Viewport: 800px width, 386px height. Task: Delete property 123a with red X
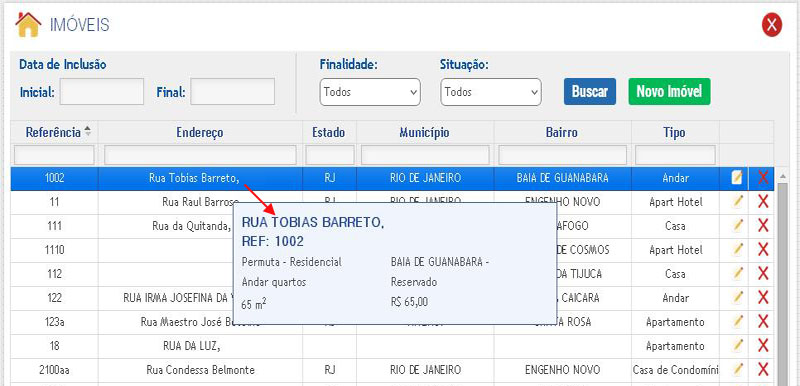pos(763,322)
